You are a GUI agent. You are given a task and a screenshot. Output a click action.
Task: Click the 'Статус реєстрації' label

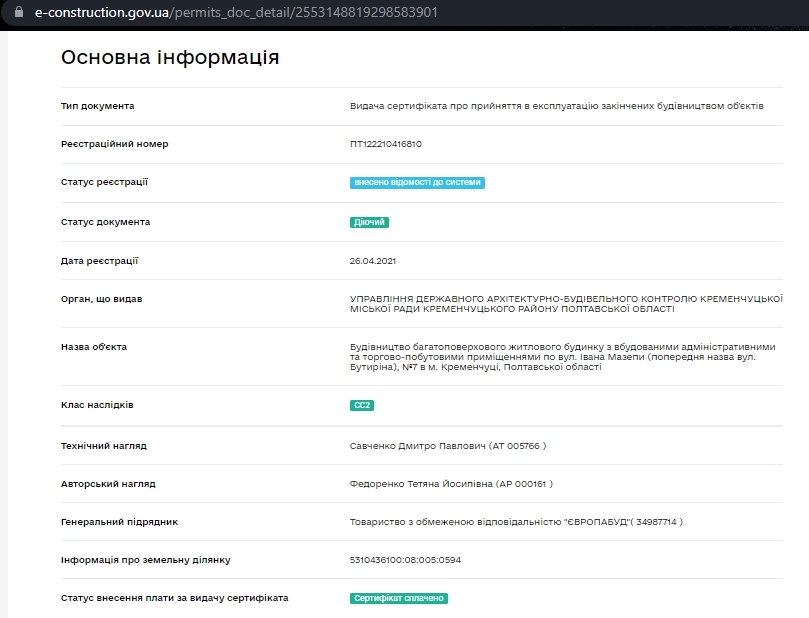click(104, 182)
